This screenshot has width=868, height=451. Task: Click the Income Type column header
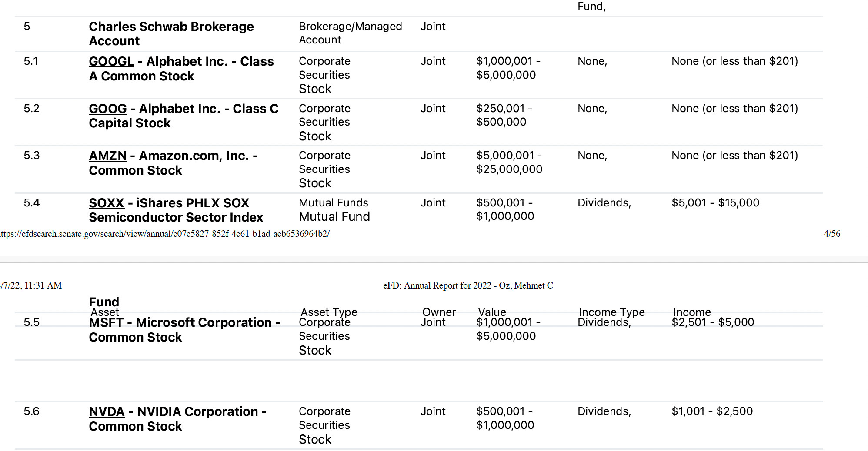click(611, 312)
